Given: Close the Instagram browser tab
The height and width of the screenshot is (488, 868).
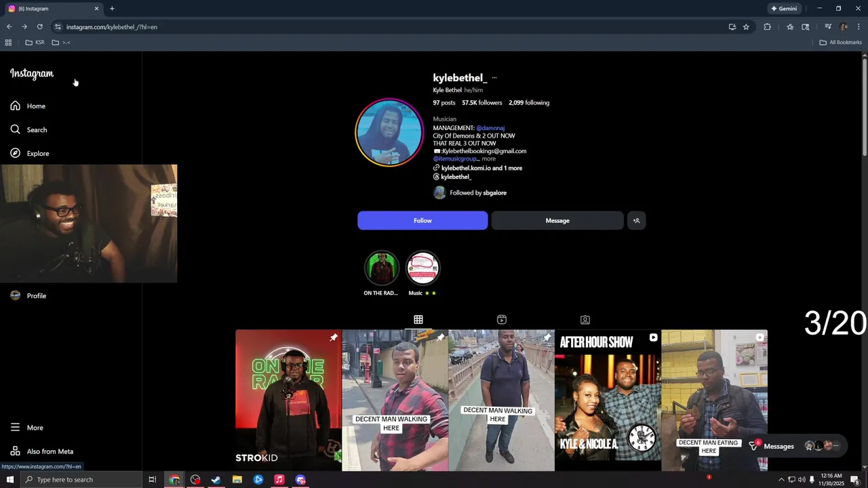Looking at the screenshot, I should coord(96,9).
